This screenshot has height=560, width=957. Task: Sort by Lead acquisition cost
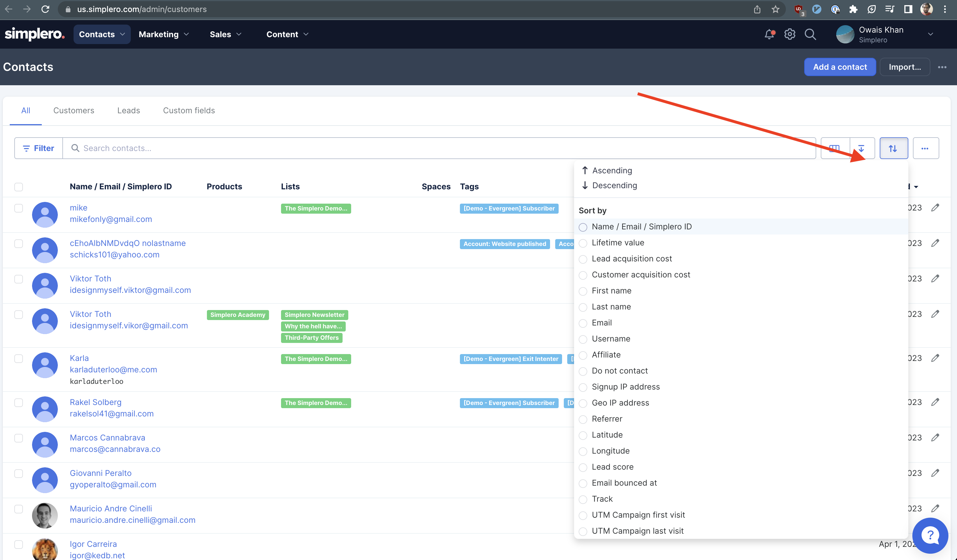626,259
